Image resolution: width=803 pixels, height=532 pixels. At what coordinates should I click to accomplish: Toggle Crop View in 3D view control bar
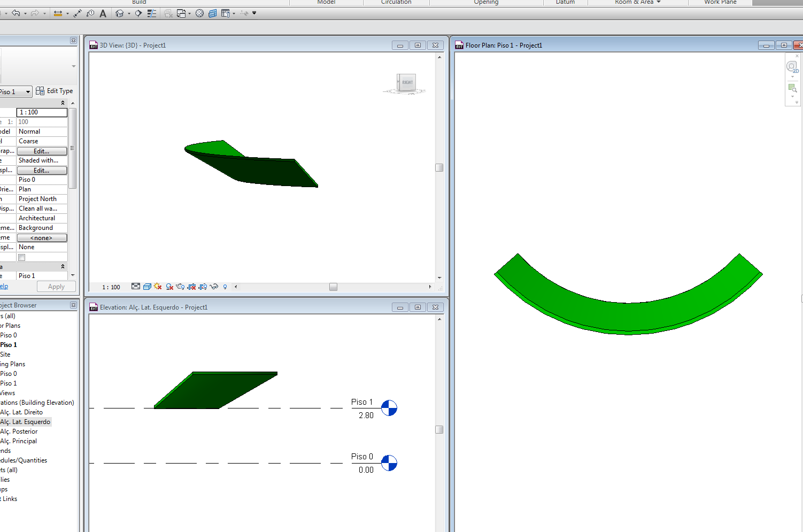coord(191,287)
